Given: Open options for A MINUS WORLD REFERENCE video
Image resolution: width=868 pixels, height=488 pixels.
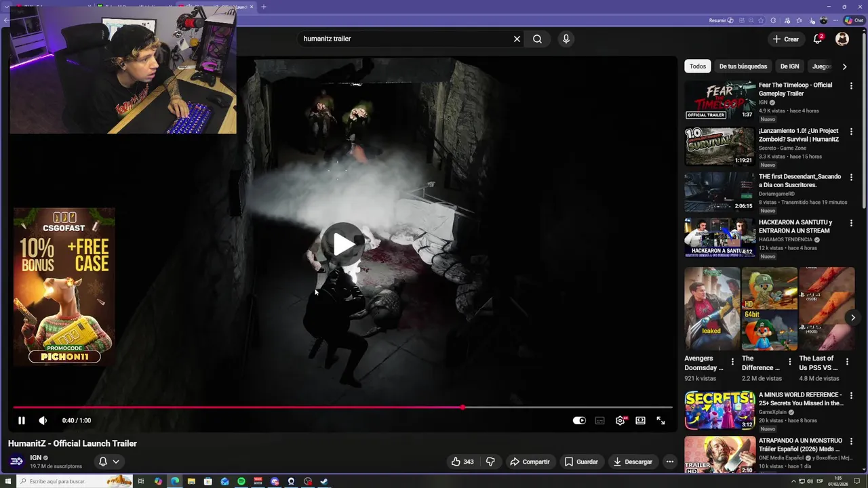Looking at the screenshot, I should (x=851, y=396).
